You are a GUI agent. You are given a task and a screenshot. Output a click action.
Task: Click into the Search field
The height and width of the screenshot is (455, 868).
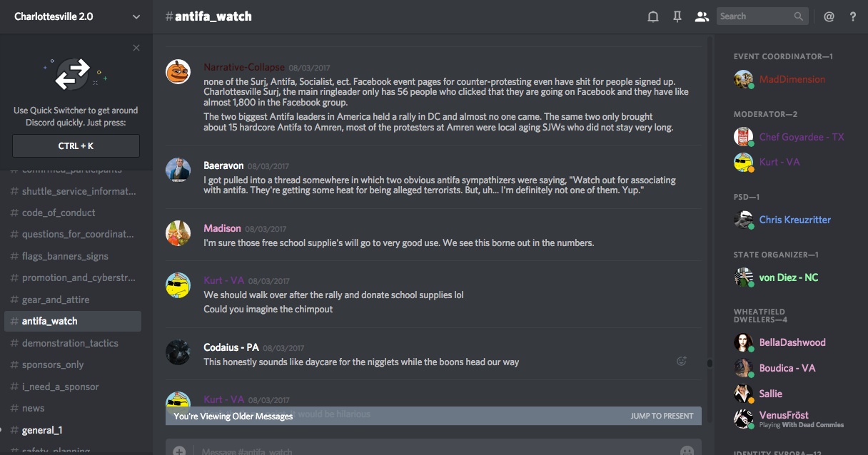click(755, 16)
